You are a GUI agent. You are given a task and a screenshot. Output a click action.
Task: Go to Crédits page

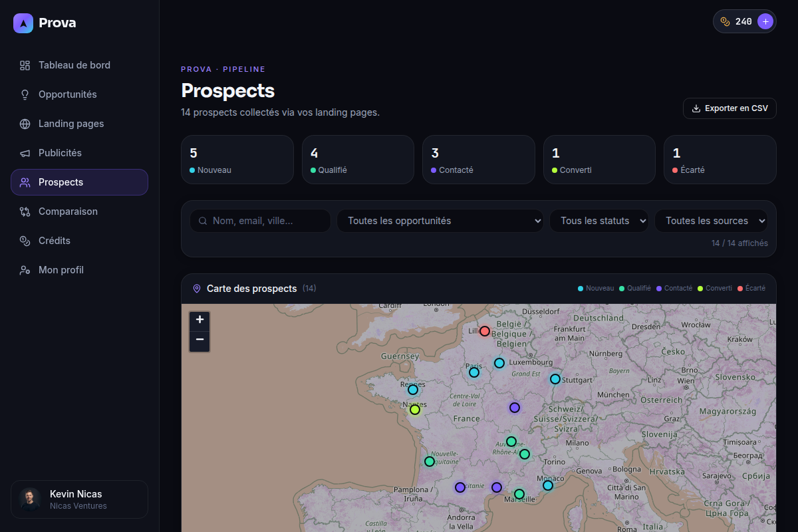click(x=79, y=241)
